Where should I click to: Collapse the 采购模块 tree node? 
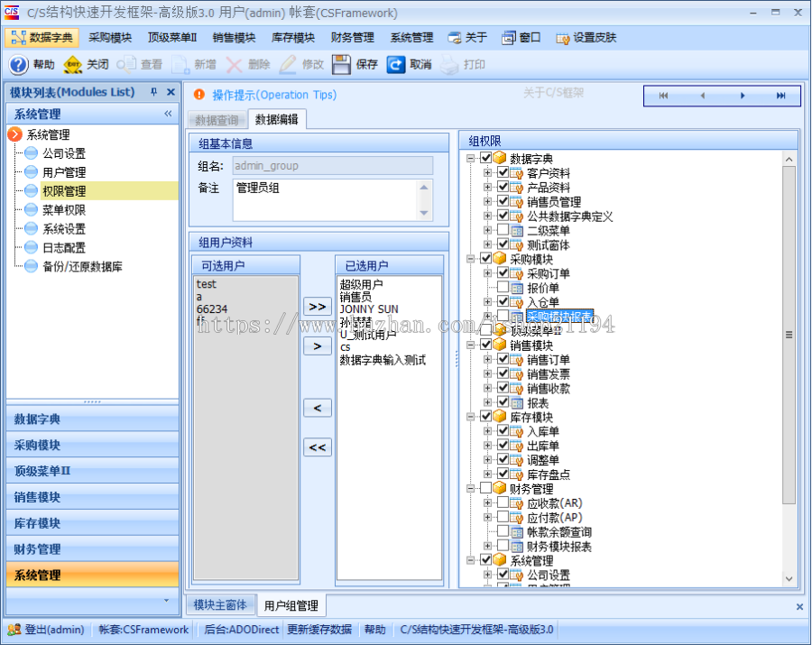[x=470, y=259]
